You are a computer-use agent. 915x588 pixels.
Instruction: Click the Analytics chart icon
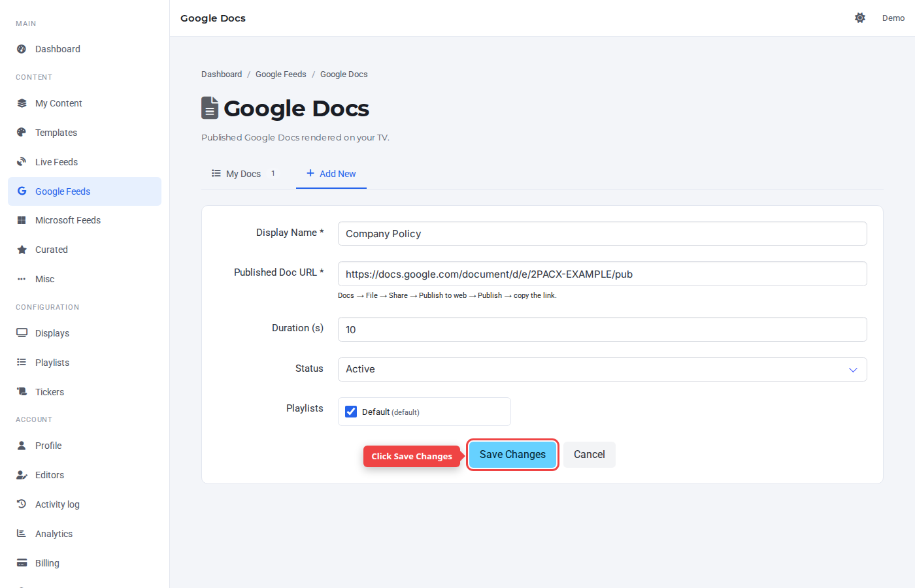click(22, 534)
